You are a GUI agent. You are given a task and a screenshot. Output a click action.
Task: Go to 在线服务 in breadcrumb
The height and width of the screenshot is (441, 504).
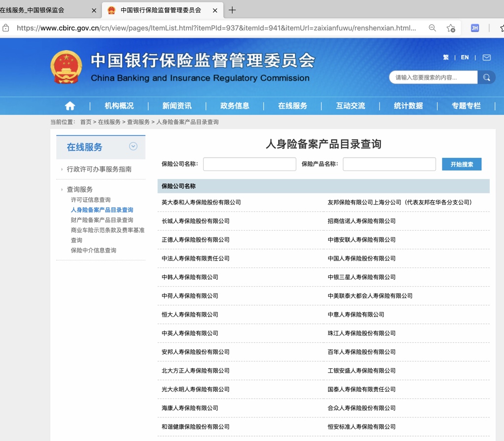click(109, 122)
